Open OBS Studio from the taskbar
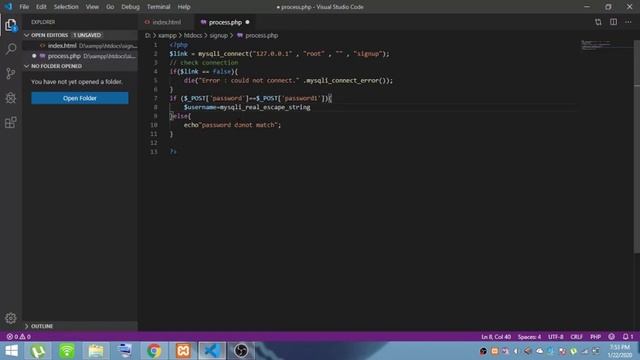This screenshot has height=360, width=640. tap(241, 351)
